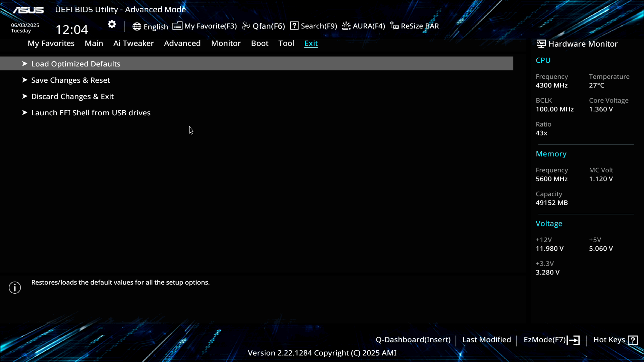
Task: Open My Favorite(F3) list icon
Action: (x=177, y=26)
